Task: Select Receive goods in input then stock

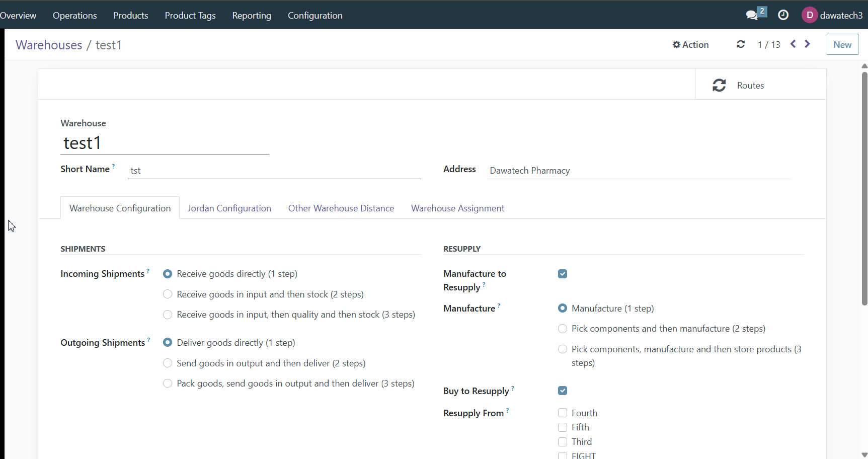Action: [168, 294]
